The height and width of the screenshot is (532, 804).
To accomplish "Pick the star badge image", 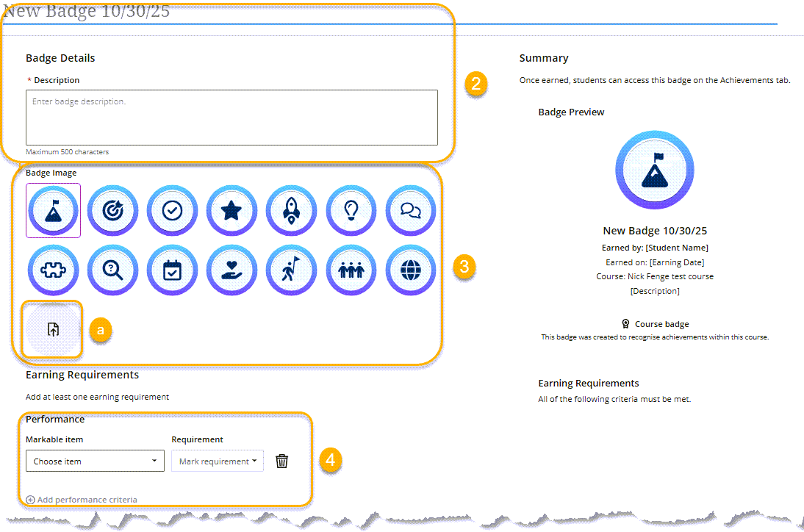I will point(231,211).
